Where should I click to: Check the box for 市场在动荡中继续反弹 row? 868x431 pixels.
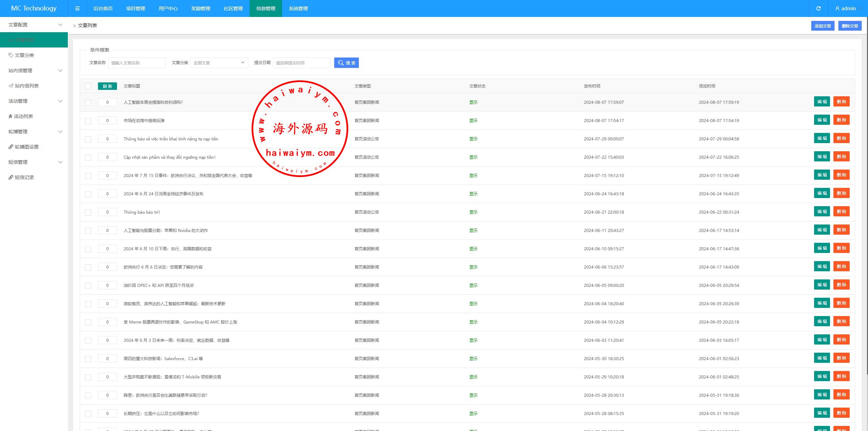88,121
